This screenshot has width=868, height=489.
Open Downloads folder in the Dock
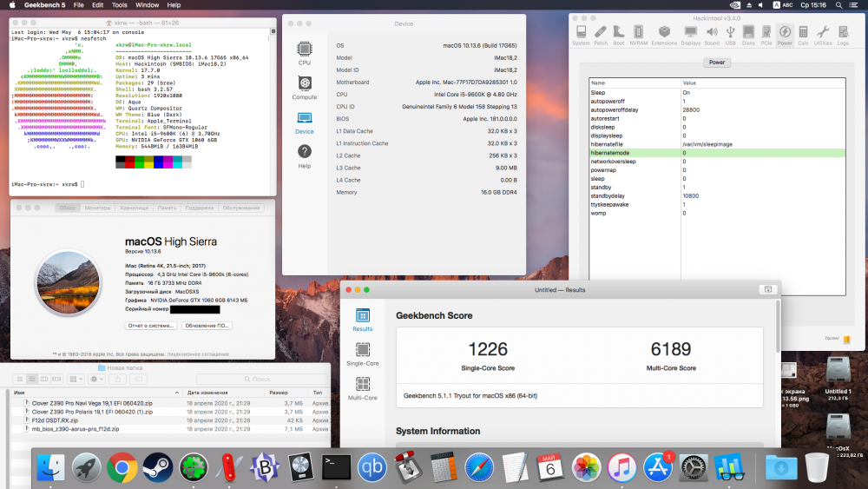(781, 468)
